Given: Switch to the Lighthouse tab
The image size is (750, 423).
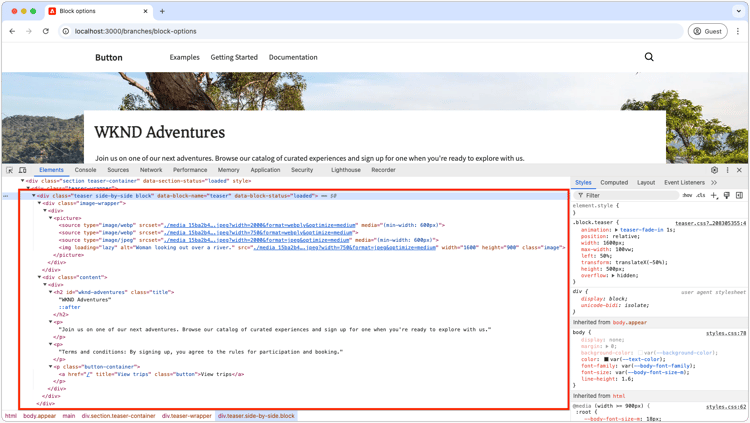Looking at the screenshot, I should click(x=346, y=170).
